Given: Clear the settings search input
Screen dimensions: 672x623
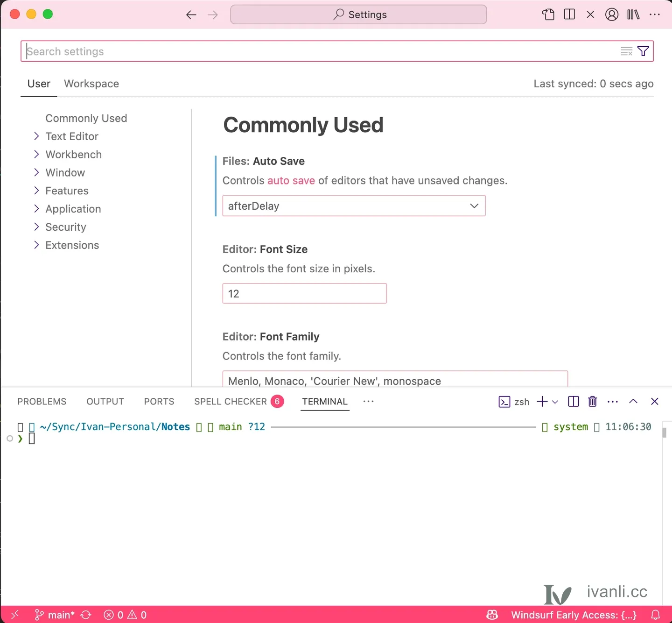Looking at the screenshot, I should coord(626,51).
